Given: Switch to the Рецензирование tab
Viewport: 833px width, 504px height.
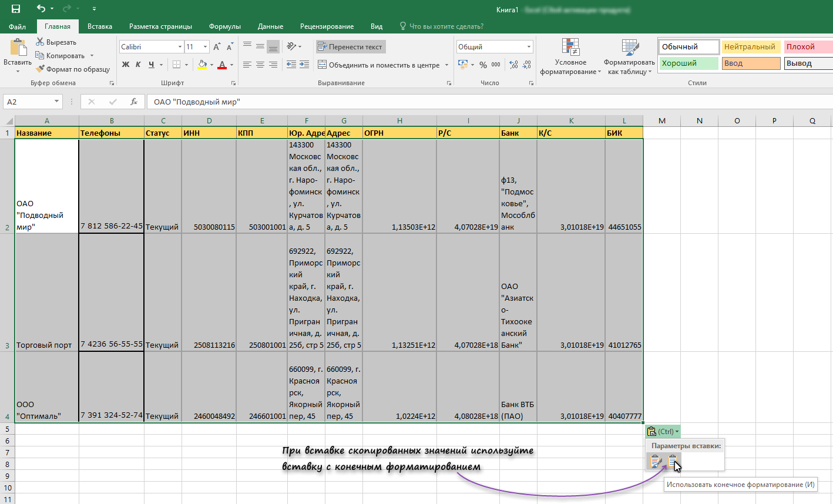Looking at the screenshot, I should point(327,26).
